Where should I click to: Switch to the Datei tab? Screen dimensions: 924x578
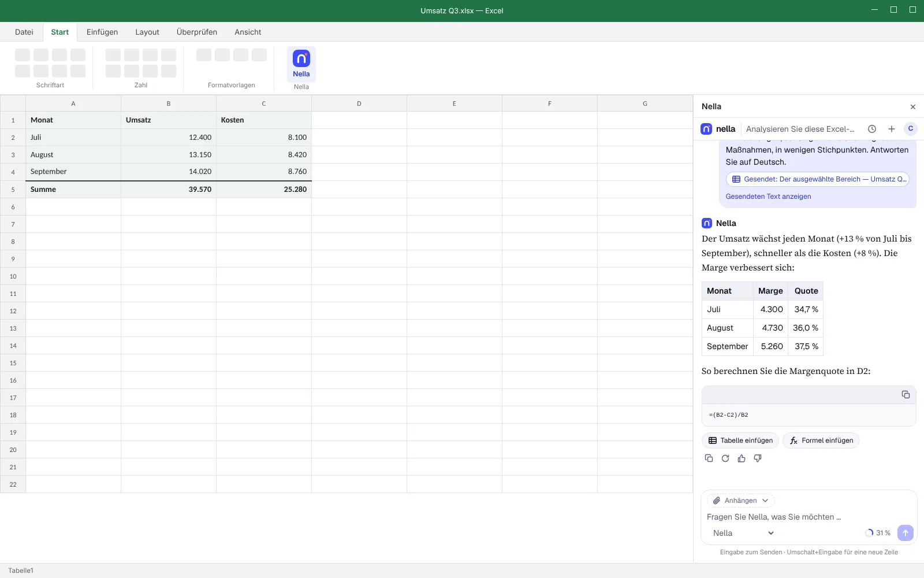point(24,32)
